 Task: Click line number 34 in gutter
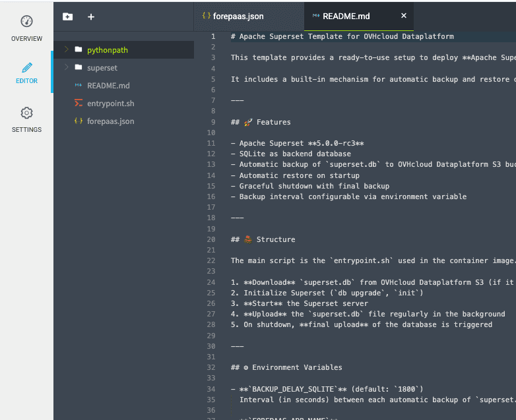click(x=211, y=389)
